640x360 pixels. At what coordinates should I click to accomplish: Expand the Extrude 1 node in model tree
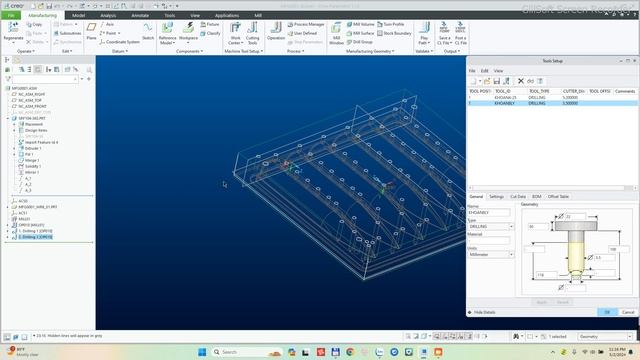tap(14, 149)
